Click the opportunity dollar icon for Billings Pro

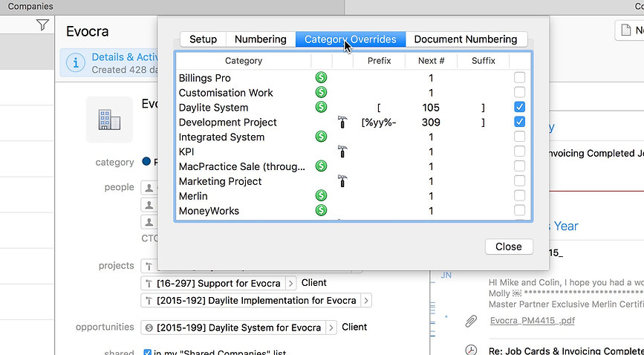[321, 77]
